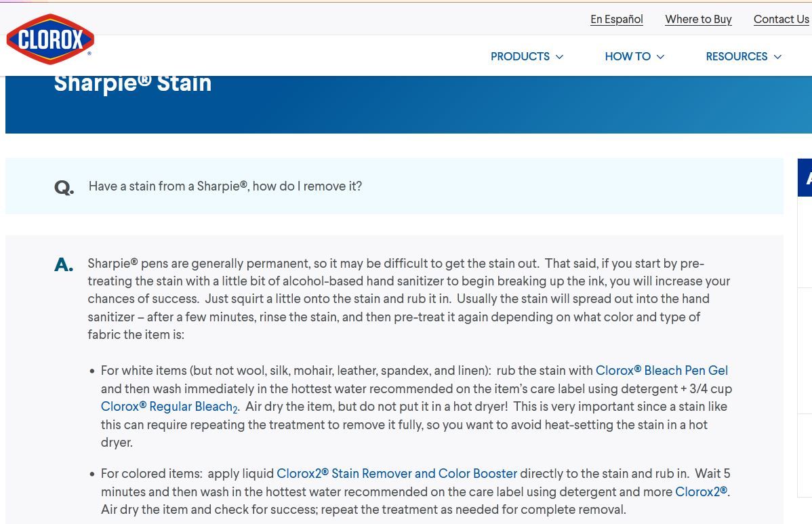Image resolution: width=812 pixels, height=524 pixels.
Task: Click the Q. question marker icon
Action: coord(64,187)
